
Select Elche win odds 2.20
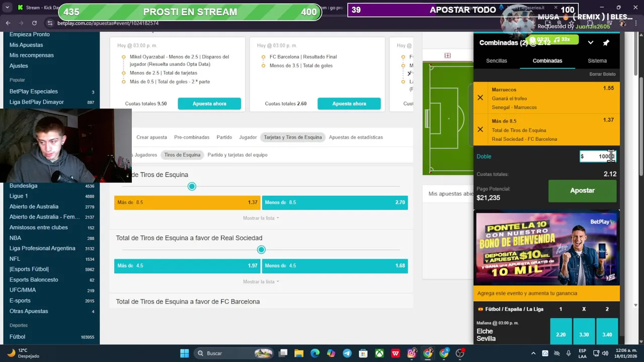(x=561, y=331)
